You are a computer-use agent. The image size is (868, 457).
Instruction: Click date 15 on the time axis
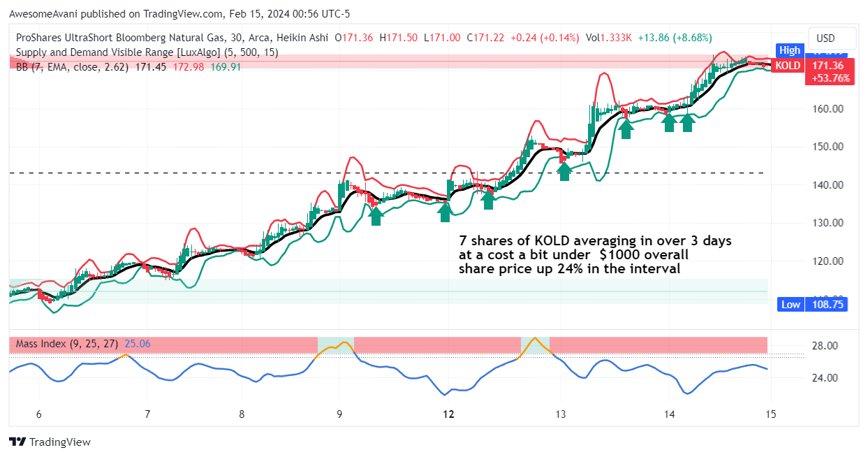tap(770, 414)
